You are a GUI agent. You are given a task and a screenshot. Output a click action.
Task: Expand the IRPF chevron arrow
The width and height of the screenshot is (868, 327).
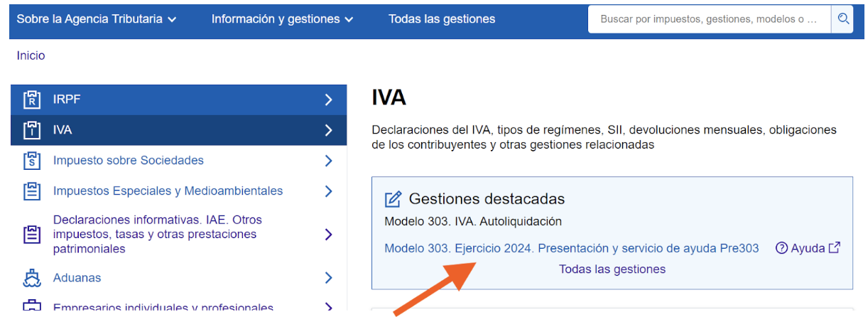[328, 100]
